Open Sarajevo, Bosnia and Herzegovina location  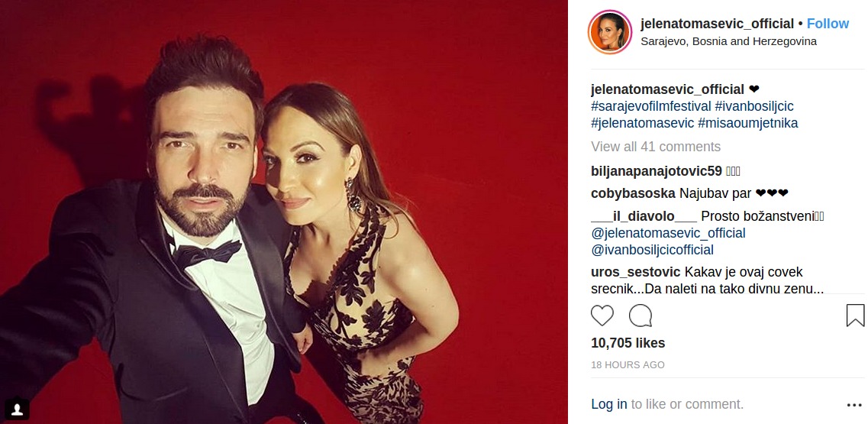pyautogui.click(x=728, y=41)
